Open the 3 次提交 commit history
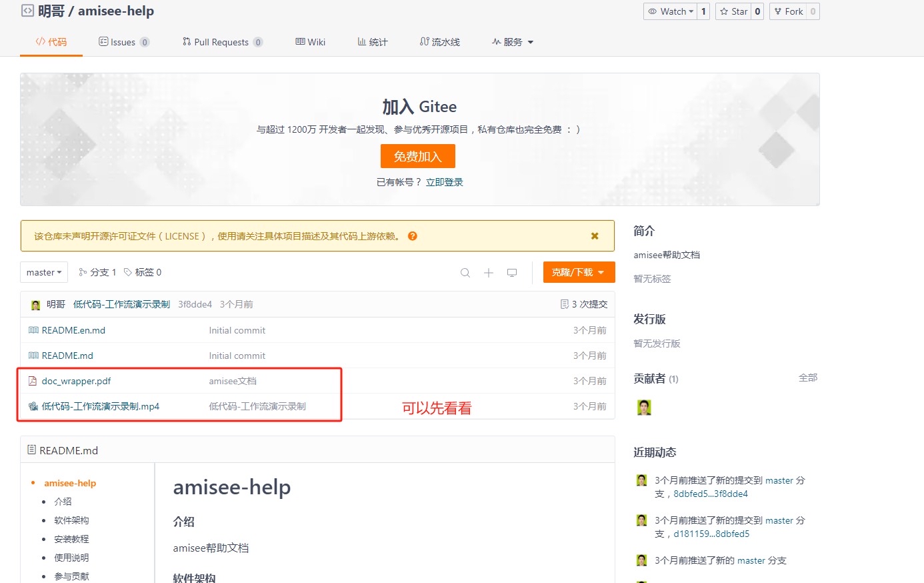The image size is (924, 583). (584, 304)
